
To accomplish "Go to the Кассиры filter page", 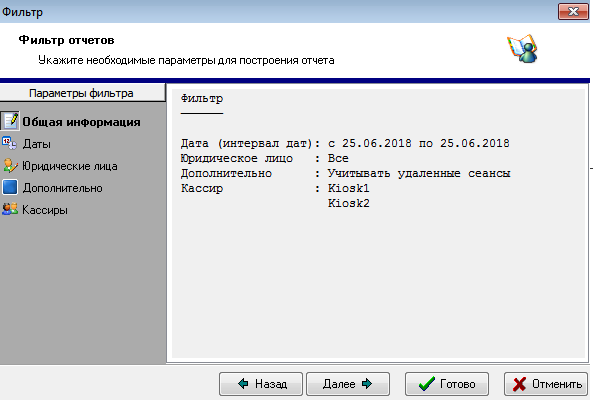I will click(45, 210).
